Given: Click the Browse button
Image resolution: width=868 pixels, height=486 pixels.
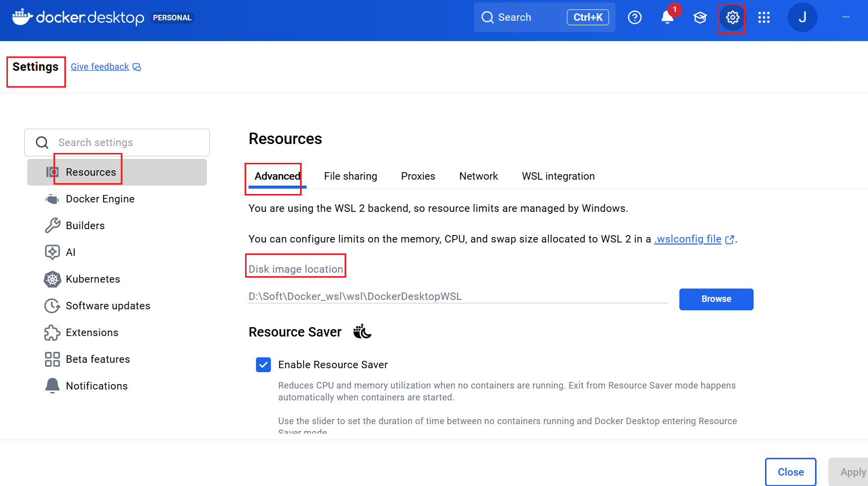Looking at the screenshot, I should (x=716, y=299).
